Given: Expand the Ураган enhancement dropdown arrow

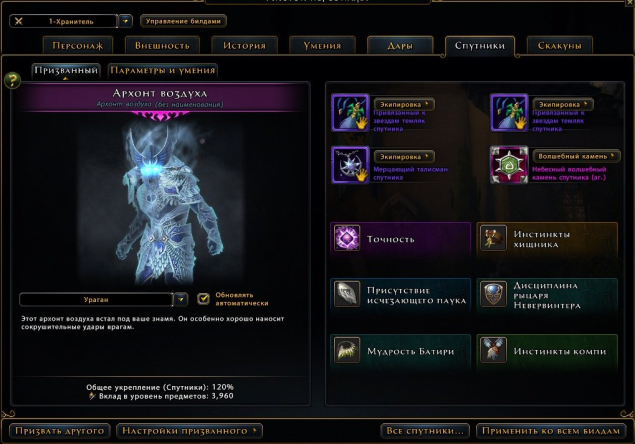Looking at the screenshot, I should coord(181,299).
